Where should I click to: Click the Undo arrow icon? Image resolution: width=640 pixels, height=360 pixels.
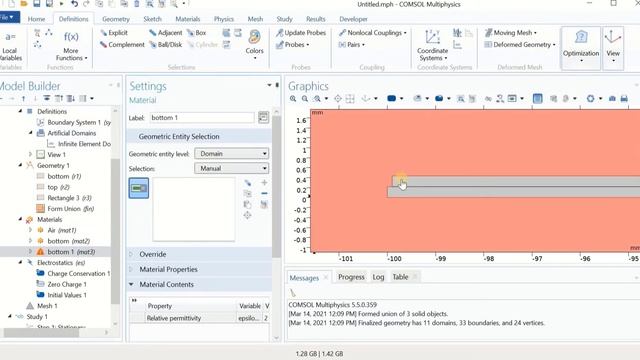coord(74,4)
